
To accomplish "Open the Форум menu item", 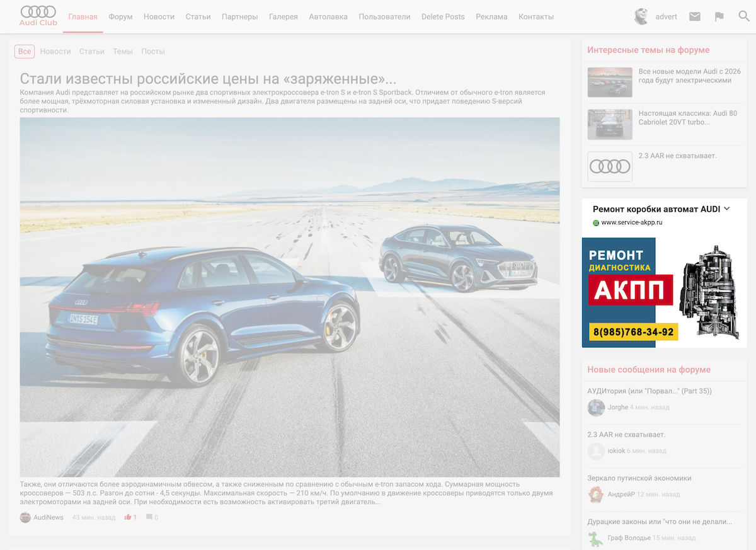I will [120, 17].
